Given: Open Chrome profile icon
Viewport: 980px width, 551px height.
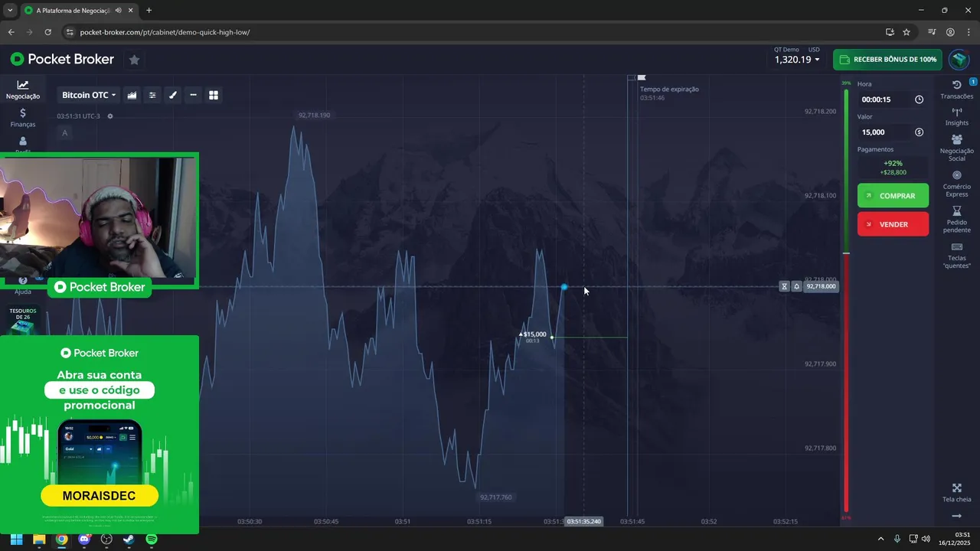Looking at the screenshot, I should click(x=950, y=32).
